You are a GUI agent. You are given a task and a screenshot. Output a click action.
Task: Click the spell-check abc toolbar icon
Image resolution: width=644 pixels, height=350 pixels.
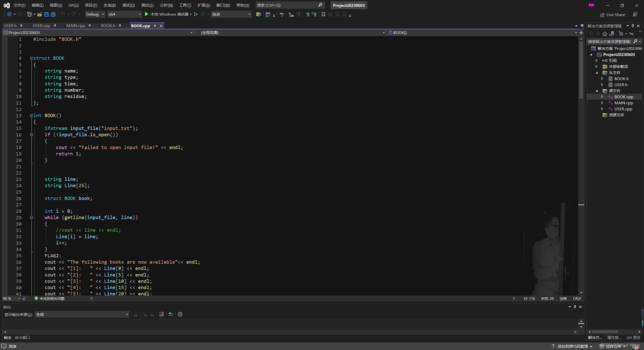(x=282, y=14)
